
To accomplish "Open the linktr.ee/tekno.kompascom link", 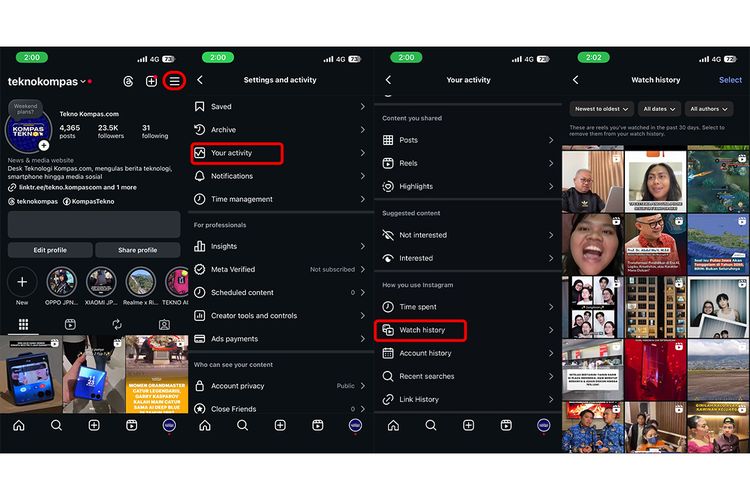I will [x=77, y=188].
